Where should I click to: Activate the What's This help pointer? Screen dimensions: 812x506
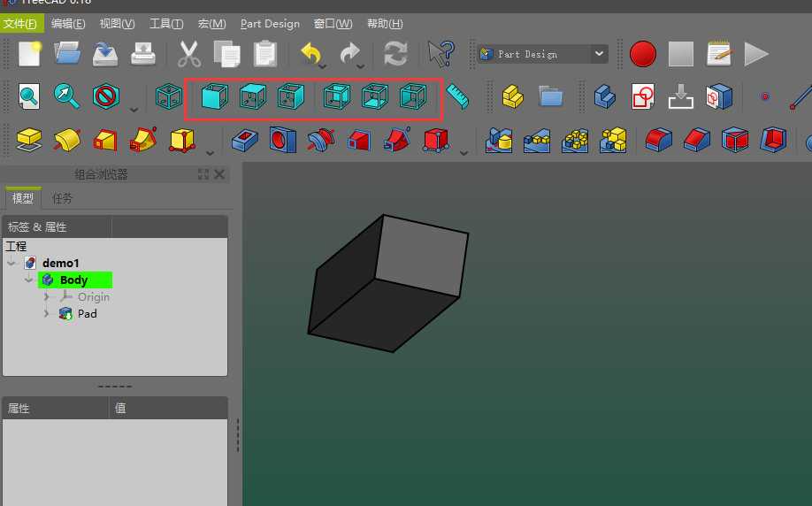(441, 54)
